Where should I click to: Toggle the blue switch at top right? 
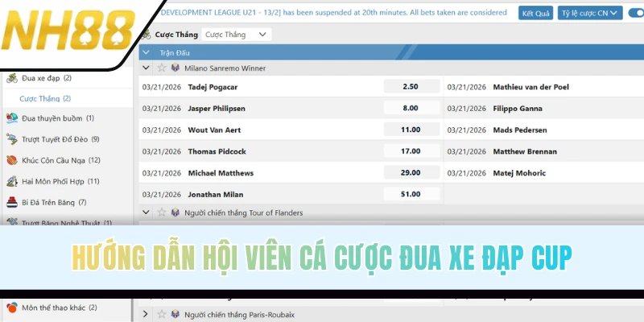pyautogui.click(x=634, y=14)
